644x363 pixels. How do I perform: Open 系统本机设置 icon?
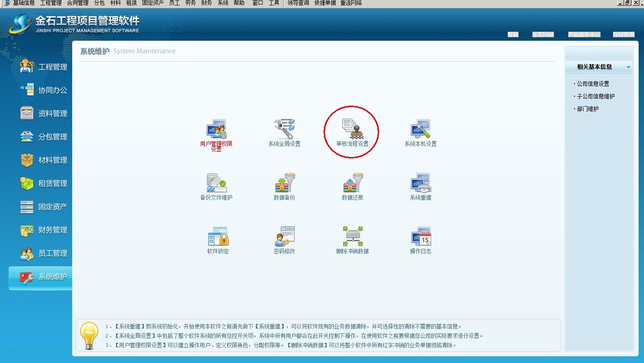[x=420, y=129]
